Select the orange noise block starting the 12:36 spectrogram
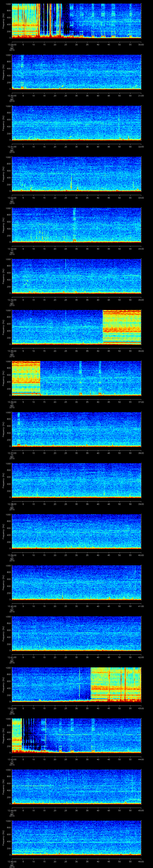The height and width of the screenshot is (868, 153). 26,377
